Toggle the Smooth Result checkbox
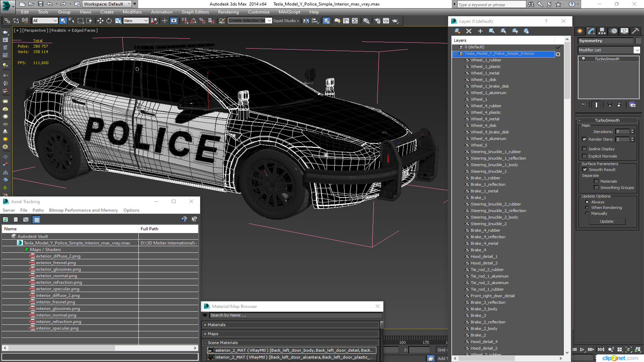Image resolution: width=644 pixels, height=362 pixels. [x=585, y=170]
